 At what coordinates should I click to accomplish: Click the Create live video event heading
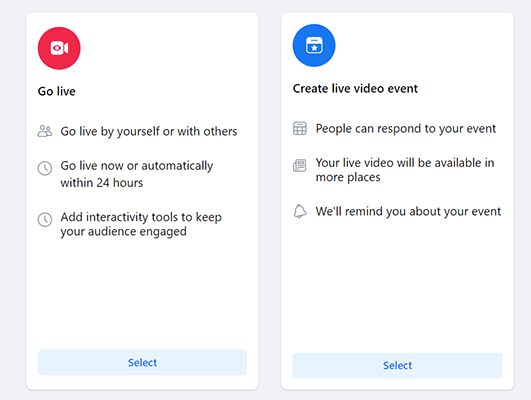[355, 89]
